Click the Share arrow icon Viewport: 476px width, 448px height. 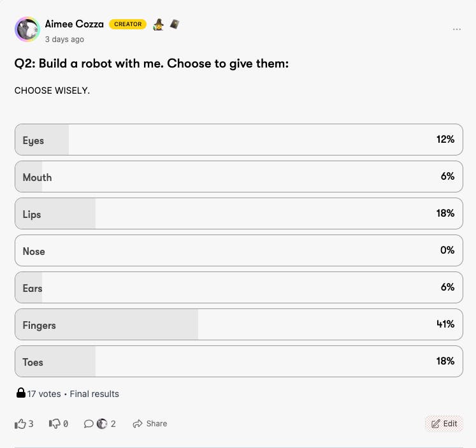tap(138, 424)
